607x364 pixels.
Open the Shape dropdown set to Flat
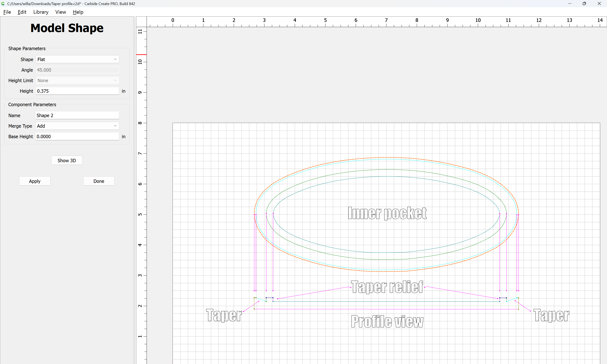tap(77, 59)
